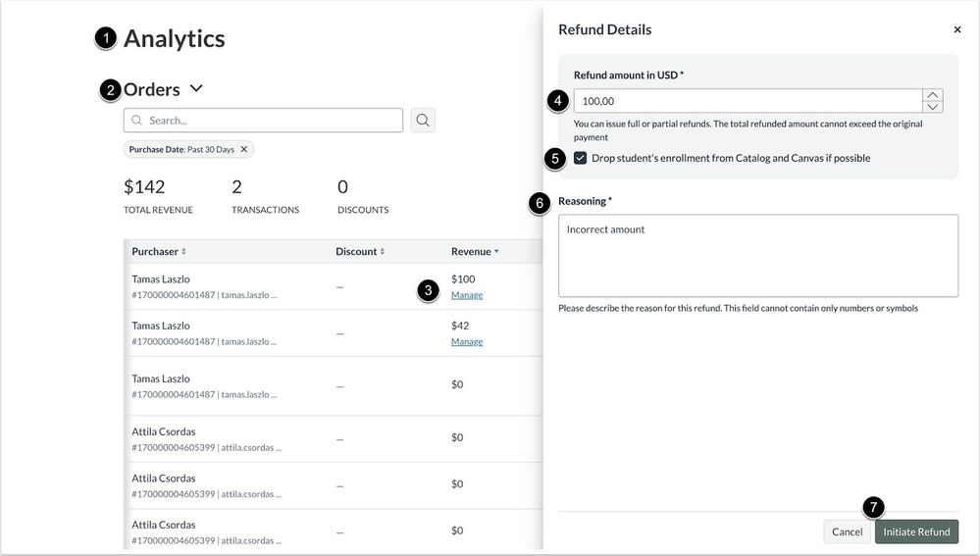Click the Refund amount in USD field
The width and height of the screenshot is (980, 556).
[746, 101]
